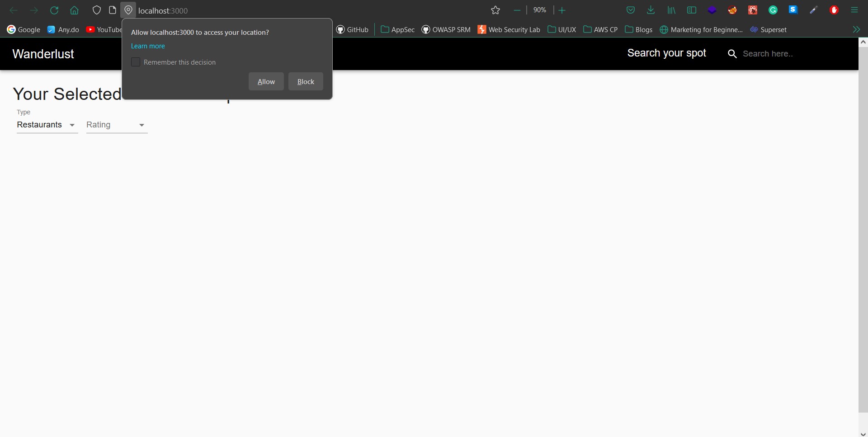This screenshot has width=868, height=437.
Task: Open the GitHub bookmark
Action: click(x=352, y=29)
